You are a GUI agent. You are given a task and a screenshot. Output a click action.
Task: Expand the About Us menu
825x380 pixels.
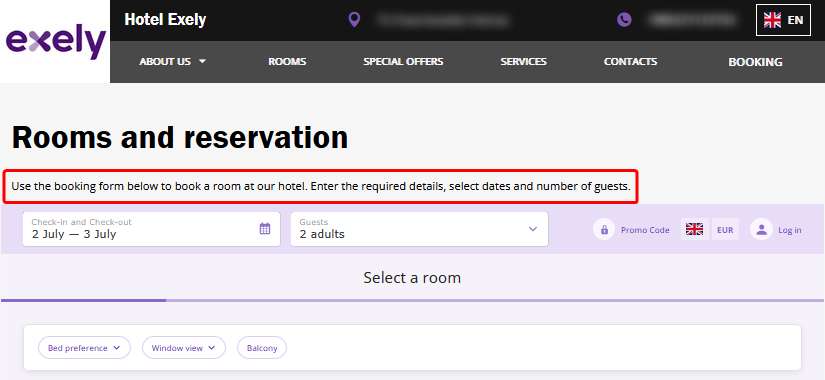coord(173,62)
